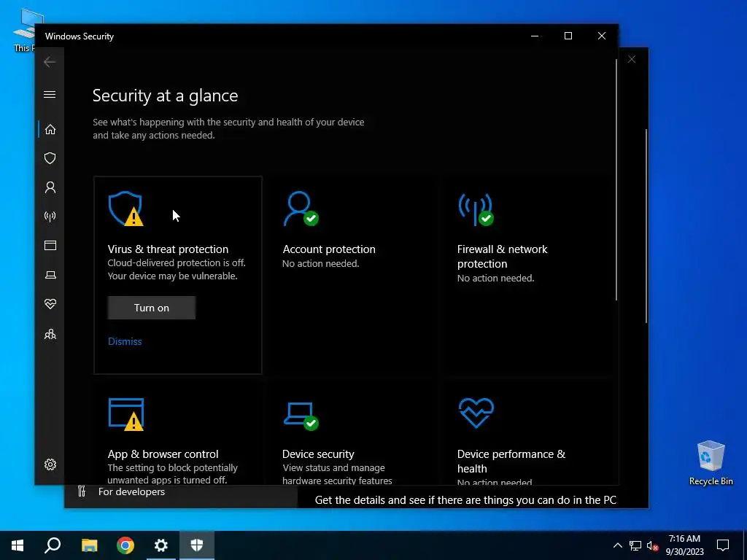Image resolution: width=747 pixels, height=560 pixels.
Task: Open Device security laptop icon in sidebar
Action: 50,275
